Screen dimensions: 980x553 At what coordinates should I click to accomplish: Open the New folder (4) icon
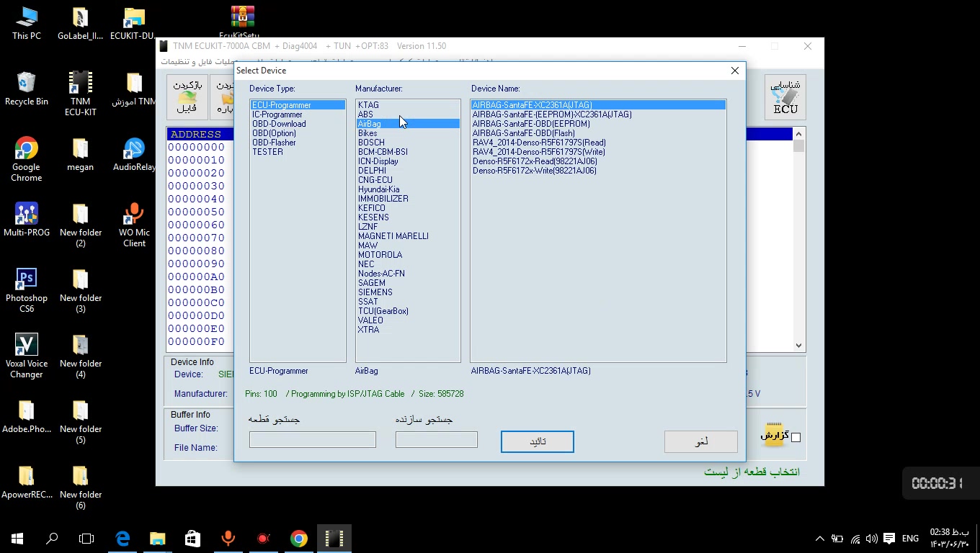point(80,356)
